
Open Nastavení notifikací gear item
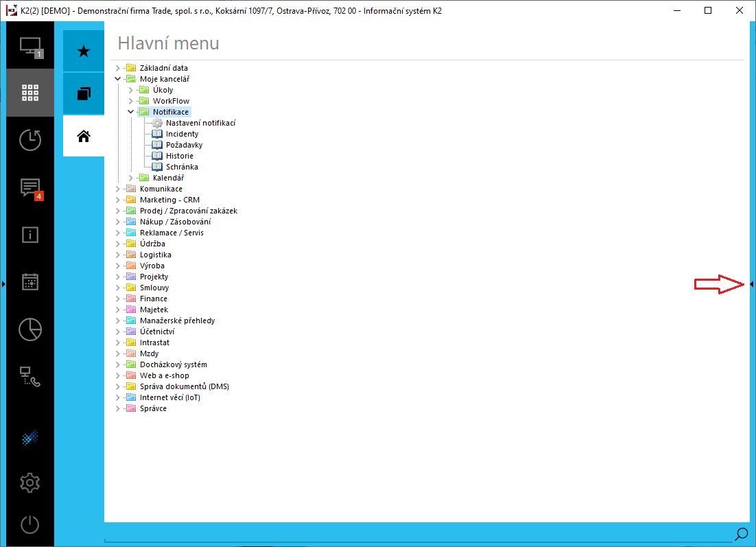(x=157, y=123)
